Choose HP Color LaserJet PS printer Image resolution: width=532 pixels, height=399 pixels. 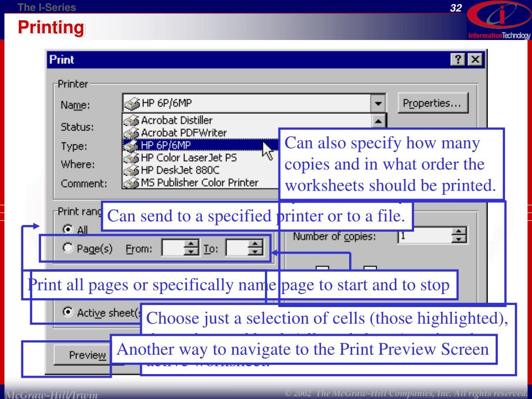coord(189,157)
